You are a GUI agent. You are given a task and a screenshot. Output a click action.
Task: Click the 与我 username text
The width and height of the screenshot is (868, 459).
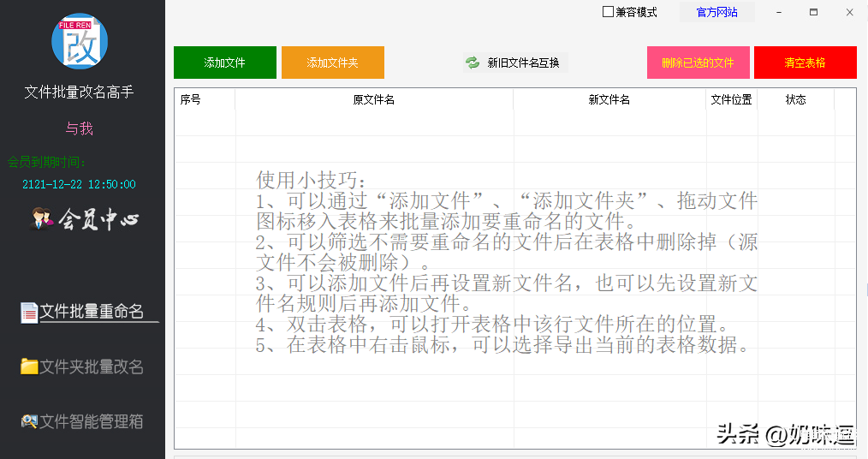click(x=79, y=128)
